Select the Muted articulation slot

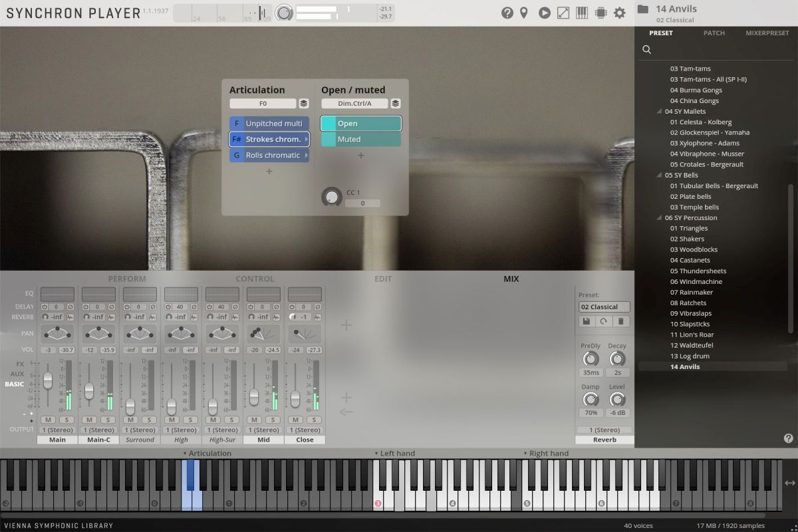coord(361,140)
